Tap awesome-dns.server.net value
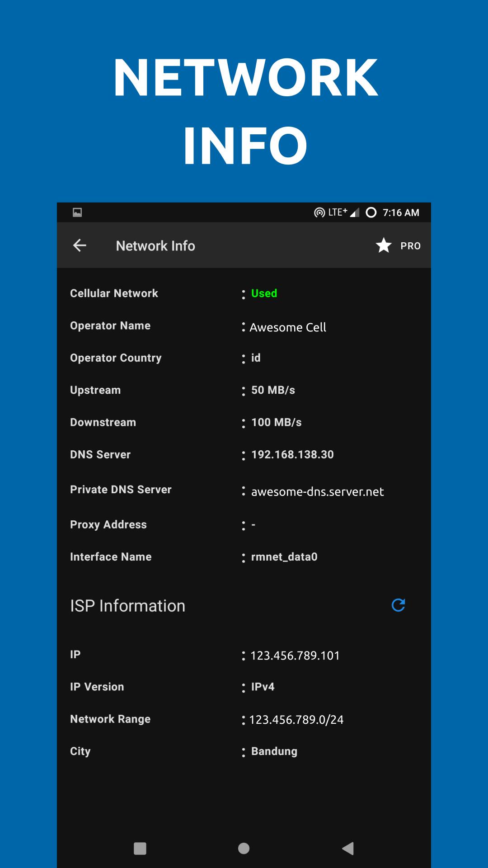Viewport: 488px width, 868px height. pyautogui.click(x=317, y=492)
